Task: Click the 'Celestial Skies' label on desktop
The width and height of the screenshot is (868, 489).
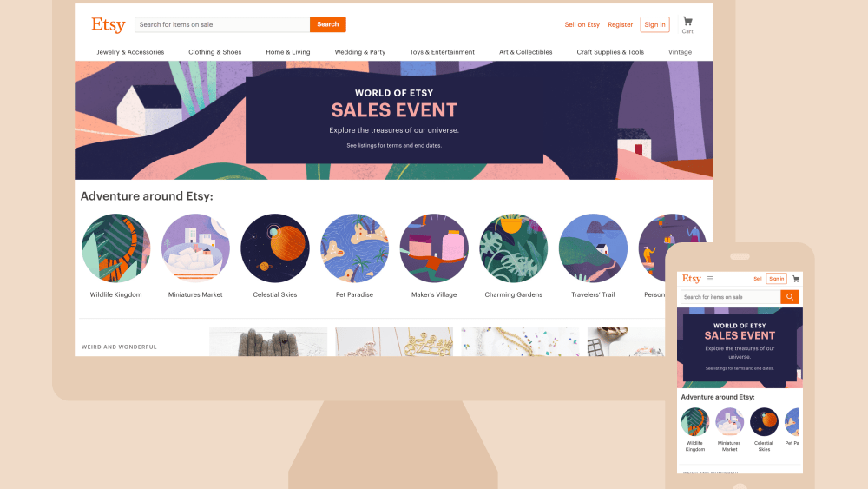Action: (275, 294)
